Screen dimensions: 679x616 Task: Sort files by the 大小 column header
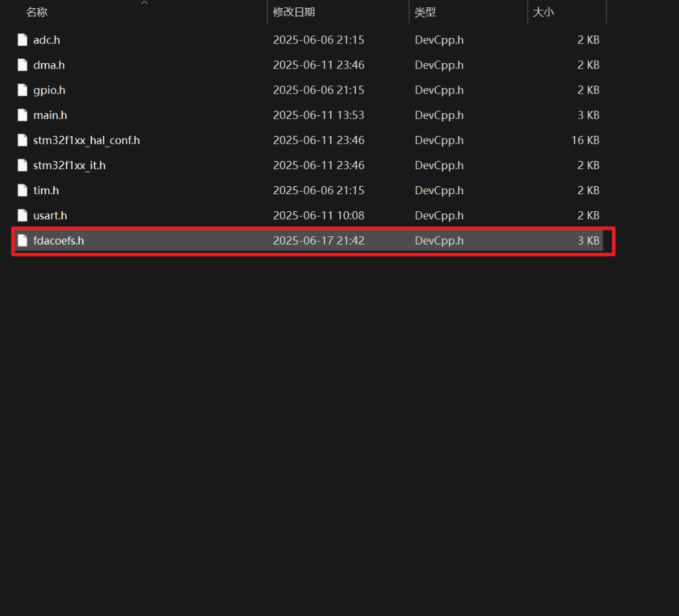(543, 12)
